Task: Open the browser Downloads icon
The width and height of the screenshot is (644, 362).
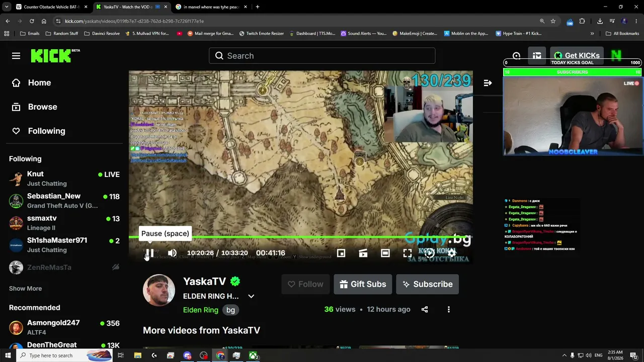Action: pos(600,21)
